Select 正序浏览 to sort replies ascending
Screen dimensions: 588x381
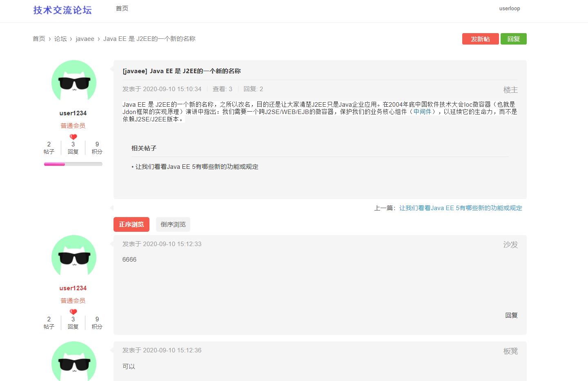[131, 224]
